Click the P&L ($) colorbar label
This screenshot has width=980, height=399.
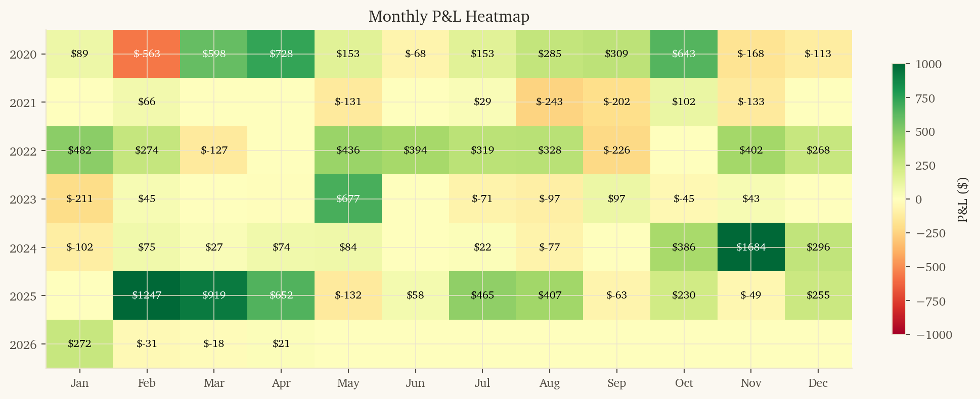(963, 199)
